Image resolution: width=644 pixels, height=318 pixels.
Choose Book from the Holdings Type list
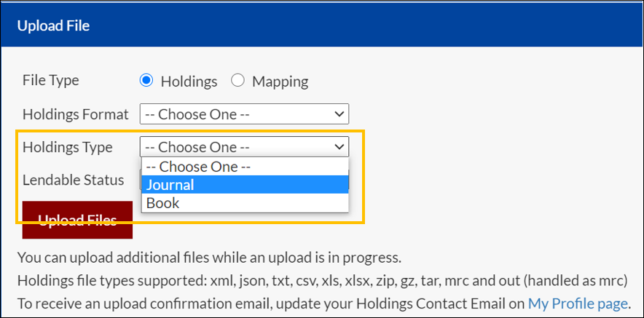(x=245, y=203)
